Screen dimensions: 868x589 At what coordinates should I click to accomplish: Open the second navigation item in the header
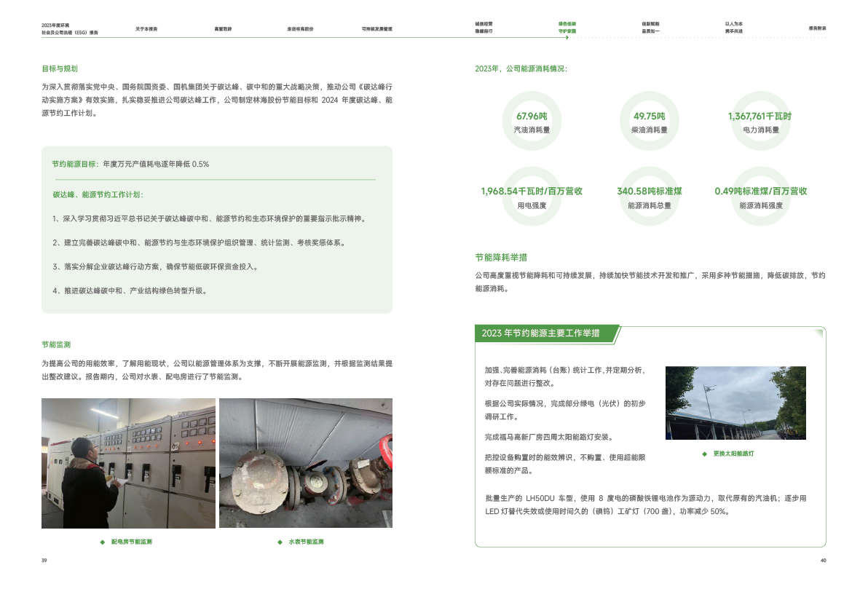pos(223,29)
